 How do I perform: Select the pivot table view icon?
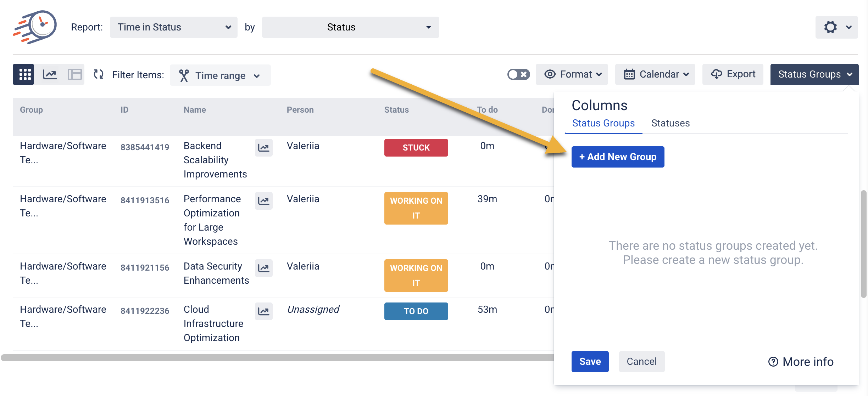(74, 74)
